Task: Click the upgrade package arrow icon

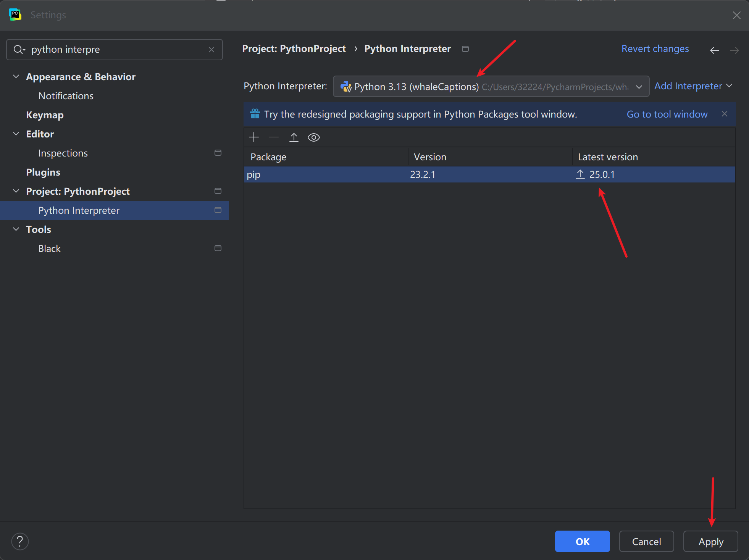Action: [x=294, y=137]
